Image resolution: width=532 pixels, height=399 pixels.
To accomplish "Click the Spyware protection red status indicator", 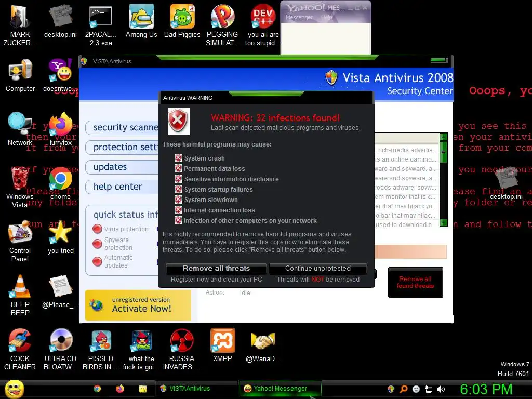I will (97, 244).
